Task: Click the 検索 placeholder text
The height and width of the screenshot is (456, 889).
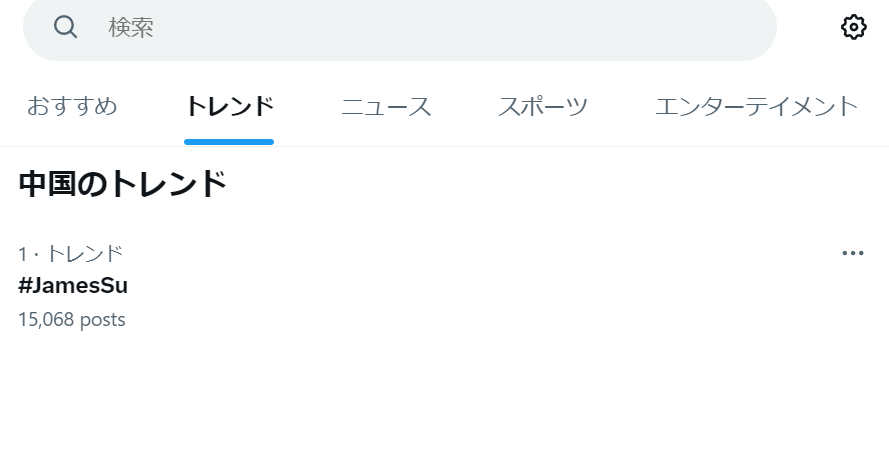Action: click(x=131, y=27)
